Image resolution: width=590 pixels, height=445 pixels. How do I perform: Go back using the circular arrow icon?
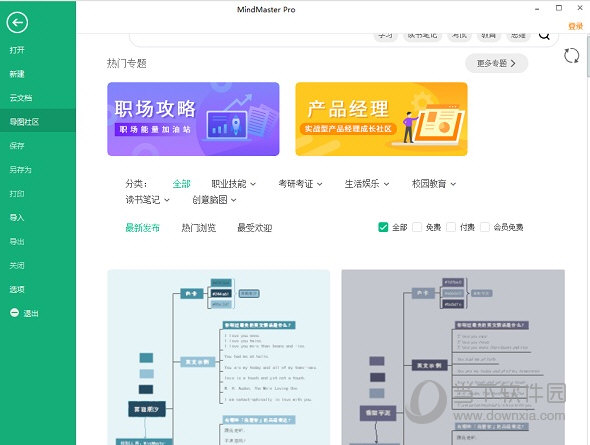click(x=17, y=23)
